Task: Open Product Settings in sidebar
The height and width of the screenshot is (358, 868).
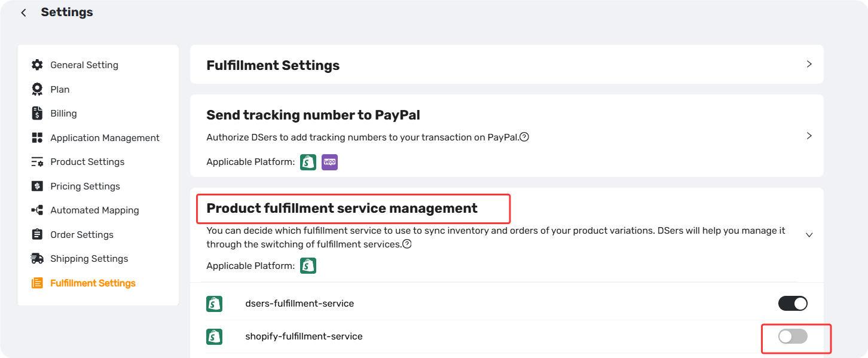Action: (87, 161)
